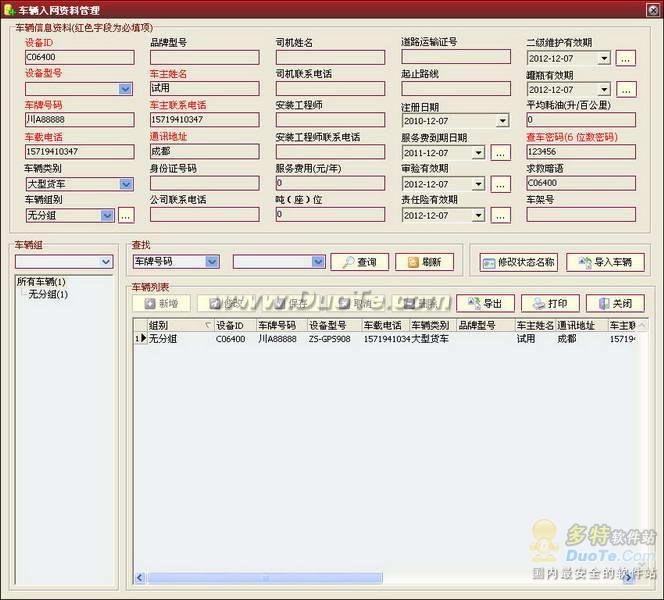Close the window with title bar X

[x=653, y=10]
